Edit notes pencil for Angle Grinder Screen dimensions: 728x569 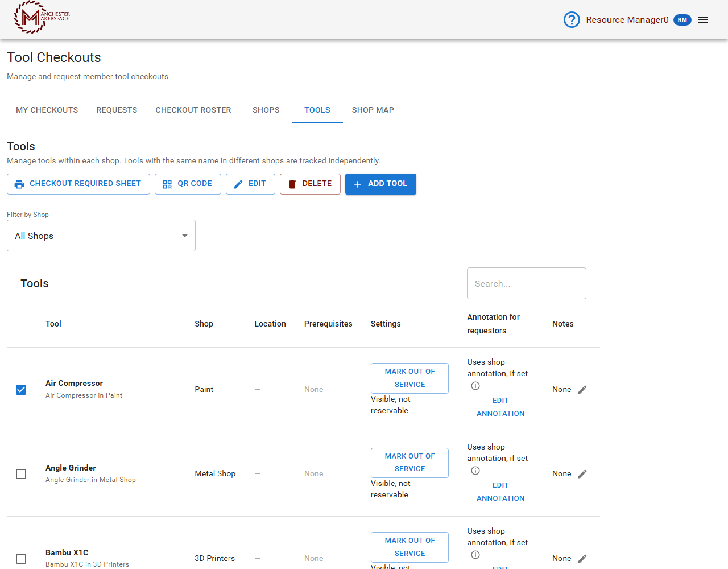pyautogui.click(x=582, y=474)
